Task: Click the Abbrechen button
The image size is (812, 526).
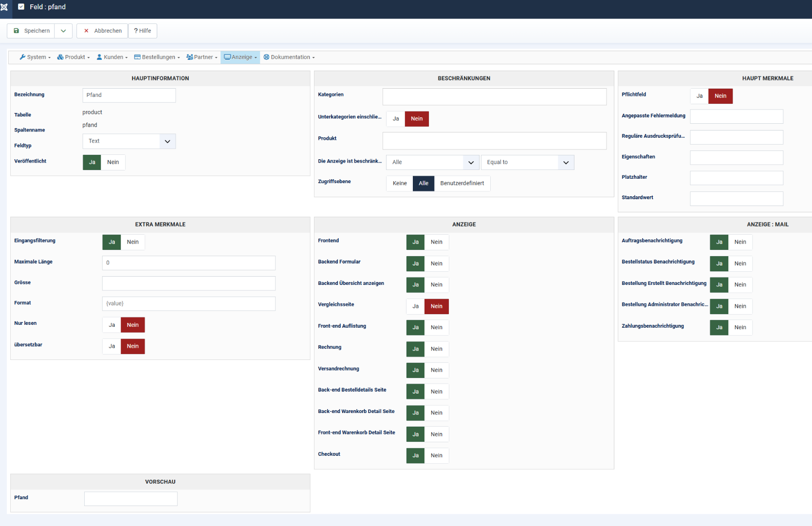Action: [102, 31]
